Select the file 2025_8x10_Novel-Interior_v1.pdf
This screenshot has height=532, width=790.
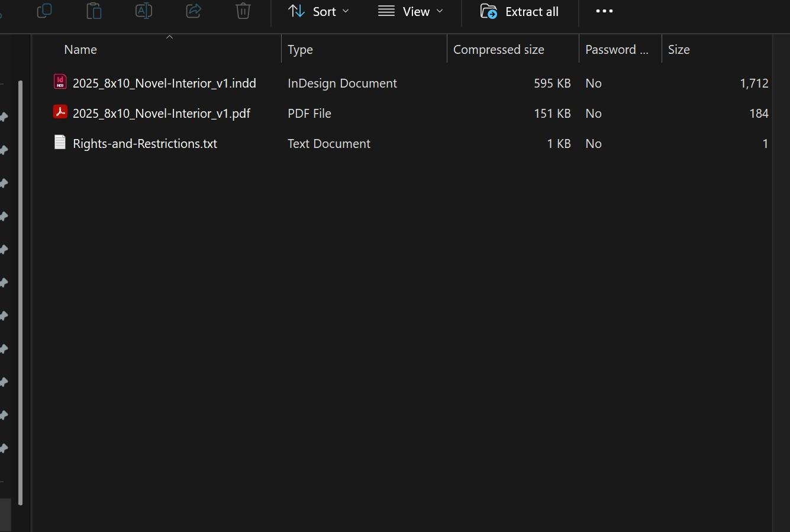pyautogui.click(x=162, y=113)
